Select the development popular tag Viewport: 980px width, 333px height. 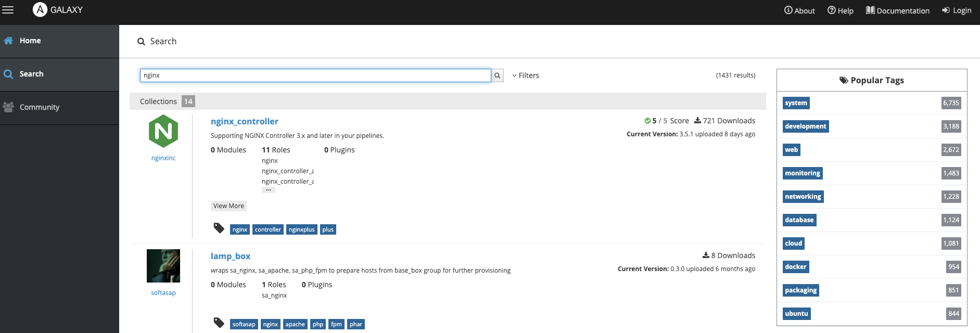[x=806, y=126]
